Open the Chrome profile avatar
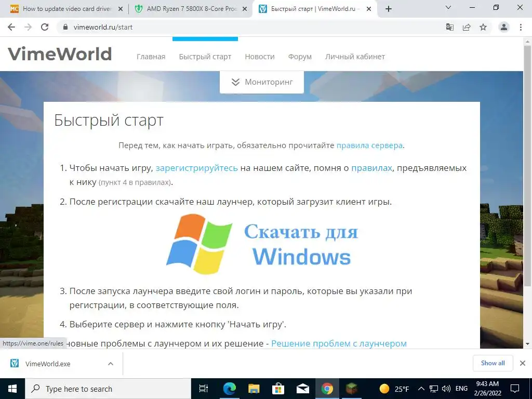532x399 pixels. click(x=504, y=27)
